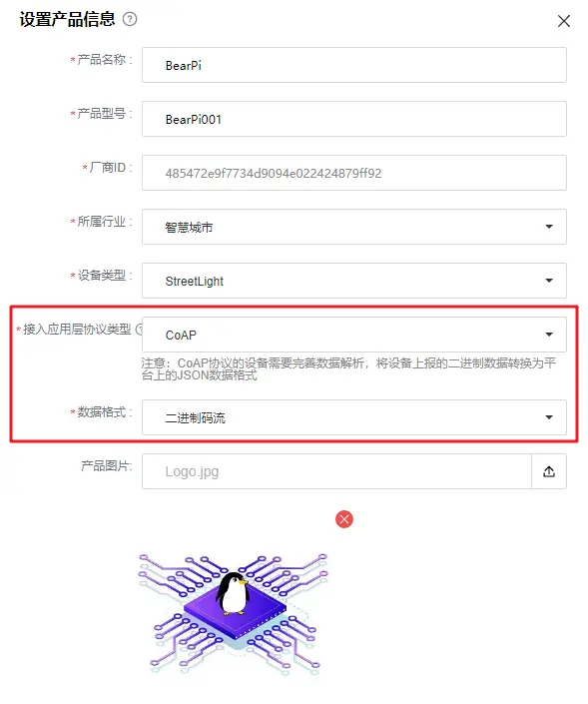Click the help icon beside 设置产品信息 title
The height and width of the screenshot is (704, 588).
point(130,19)
